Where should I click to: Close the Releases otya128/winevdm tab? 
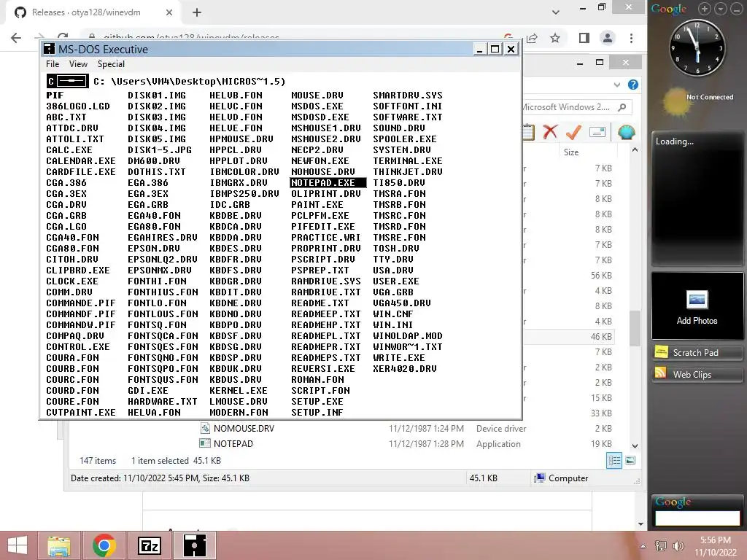pyautogui.click(x=169, y=12)
